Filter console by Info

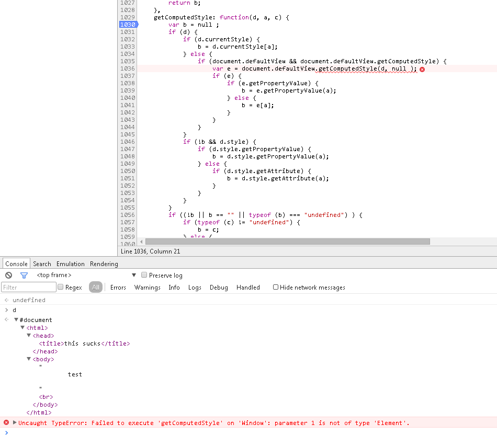[174, 287]
